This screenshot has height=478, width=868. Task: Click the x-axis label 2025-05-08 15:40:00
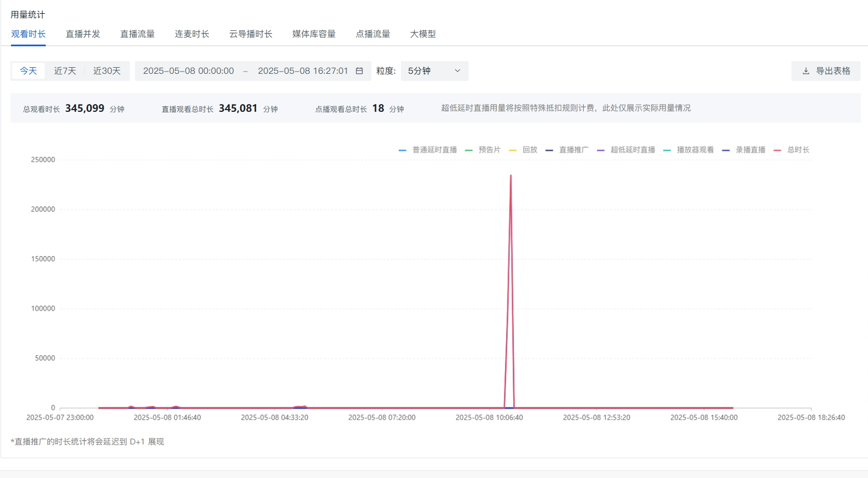point(704,417)
